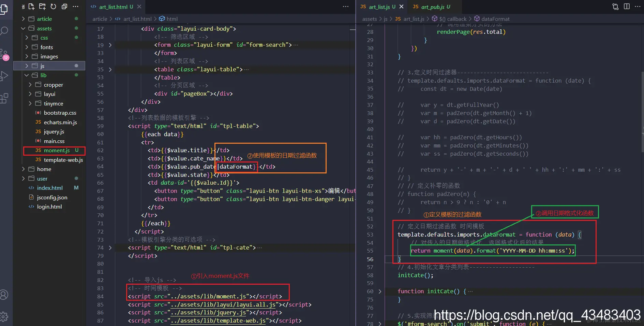The height and width of the screenshot is (326, 644).
Task: Unfold the form-search code at line 19
Action: pos(110,45)
